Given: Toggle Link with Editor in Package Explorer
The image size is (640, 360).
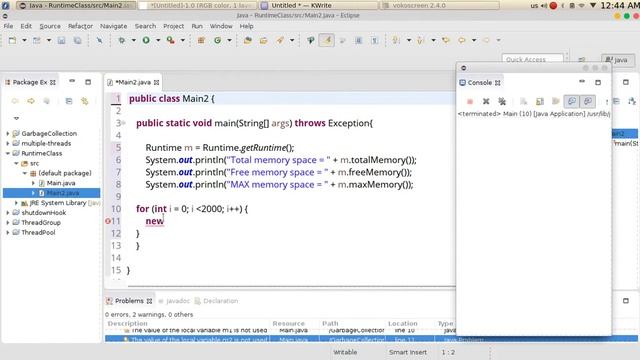Looking at the screenshot, I should coord(84,101).
